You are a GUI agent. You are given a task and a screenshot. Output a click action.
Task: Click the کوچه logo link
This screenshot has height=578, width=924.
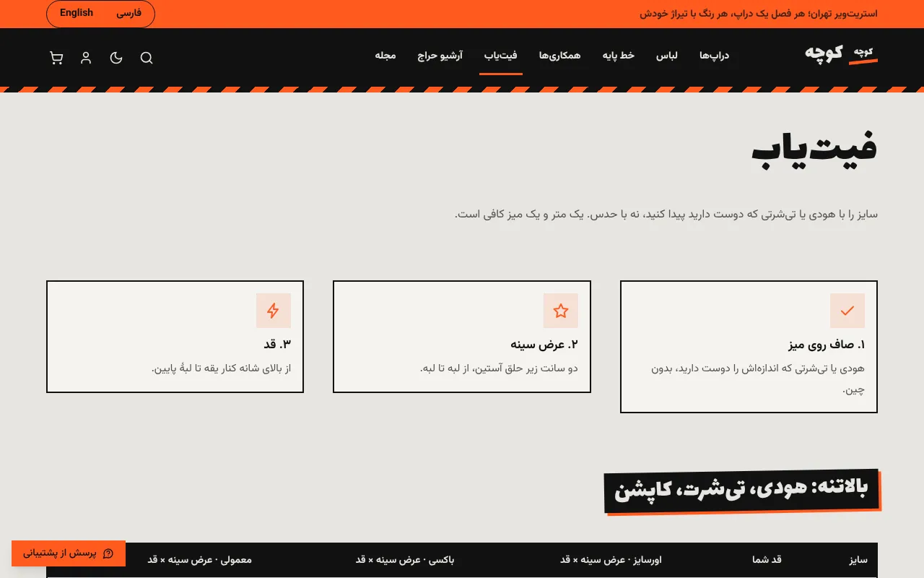point(841,53)
